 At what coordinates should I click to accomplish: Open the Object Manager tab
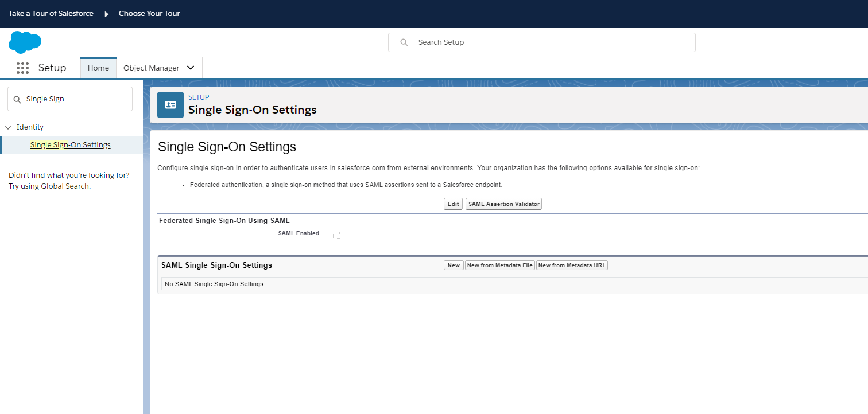(x=151, y=68)
